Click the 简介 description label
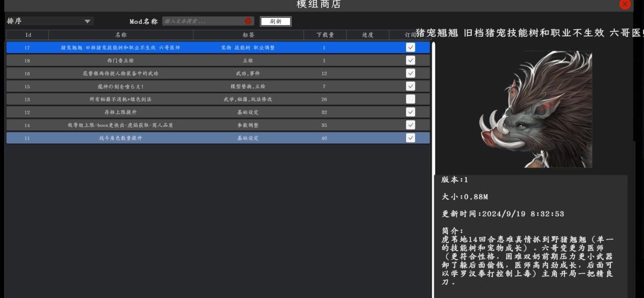This screenshot has width=644, height=298. pyautogui.click(x=452, y=231)
